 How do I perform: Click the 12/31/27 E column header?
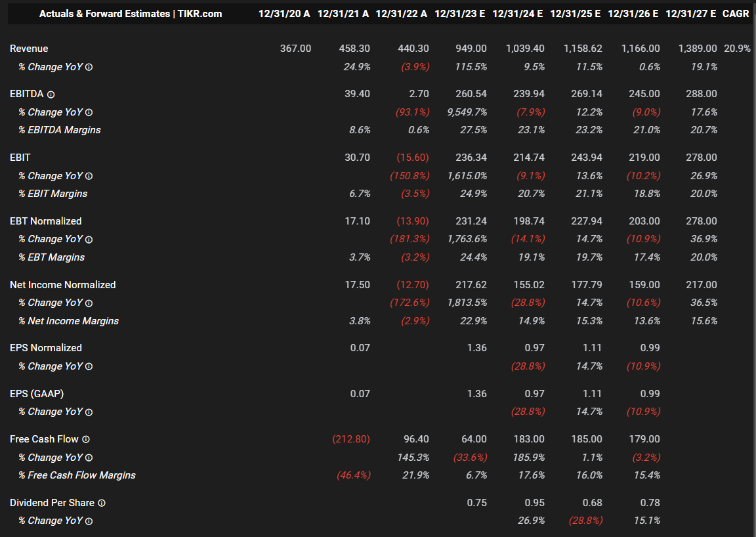[x=690, y=13]
